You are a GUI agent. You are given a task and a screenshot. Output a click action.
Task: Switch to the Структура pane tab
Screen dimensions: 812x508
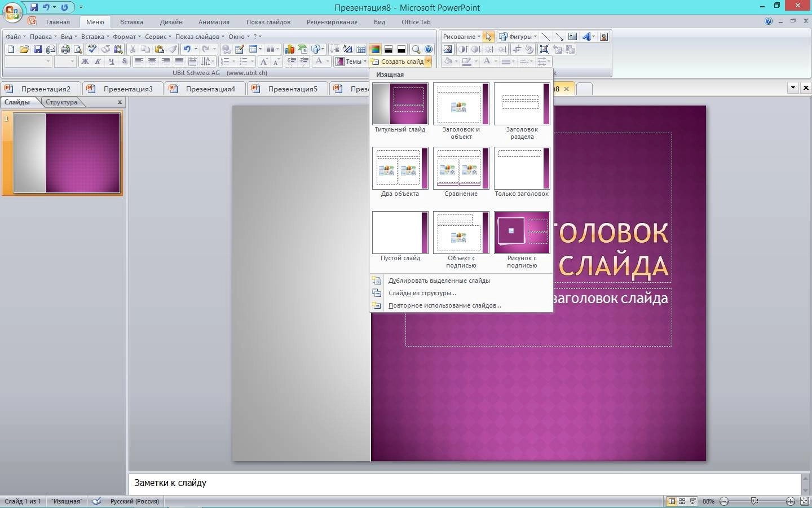tap(61, 102)
